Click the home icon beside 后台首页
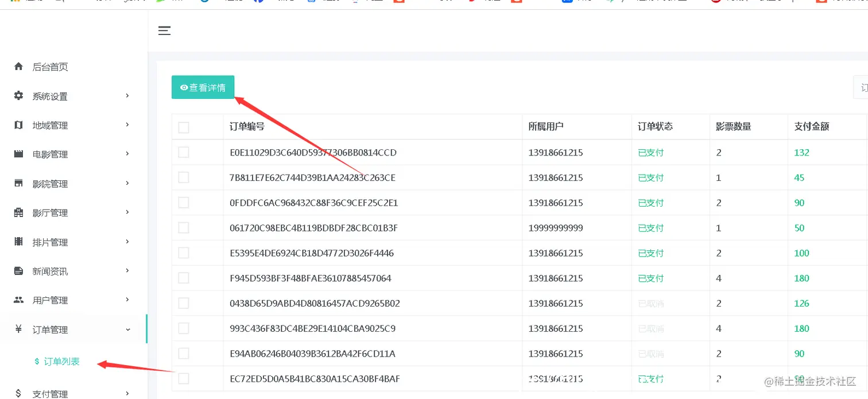Image resolution: width=868 pixels, height=399 pixels. (x=18, y=67)
